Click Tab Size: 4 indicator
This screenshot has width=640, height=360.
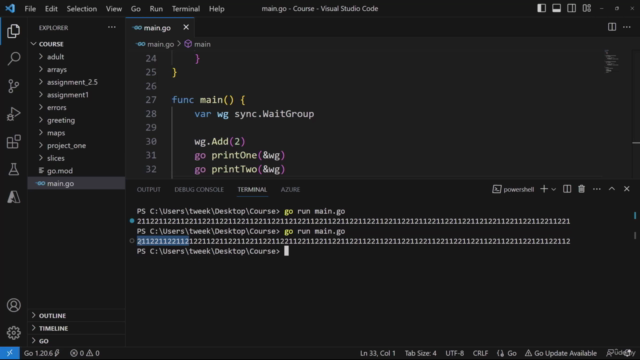(420, 353)
